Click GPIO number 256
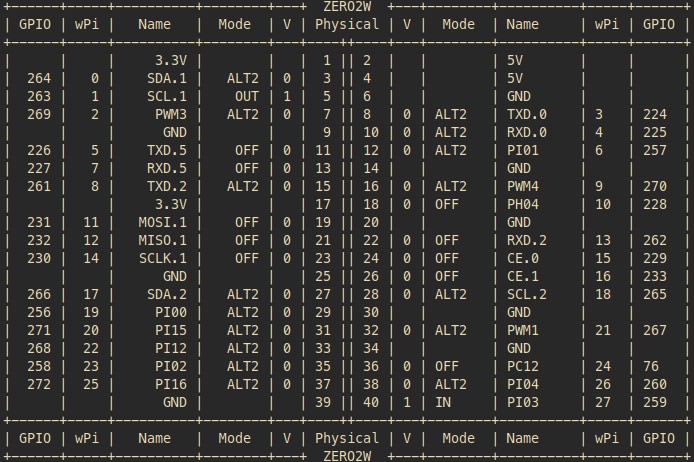Image resolution: width=694 pixels, height=462 pixels. [x=39, y=312]
